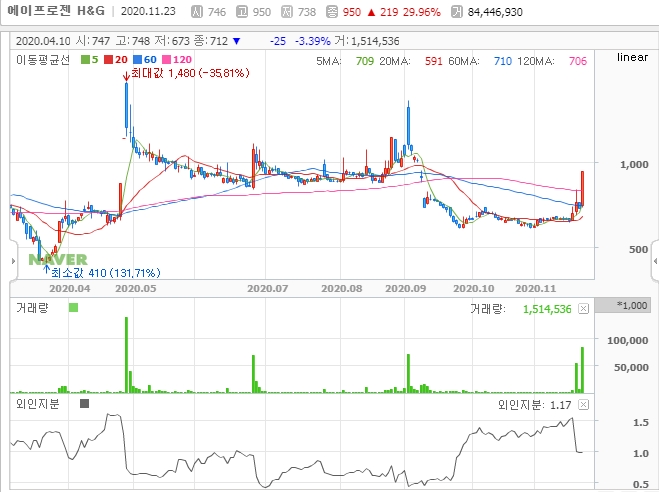Viewport: 659px width, 492px height.
Task: Click the 2020.11 timeline label
Action: (536, 289)
